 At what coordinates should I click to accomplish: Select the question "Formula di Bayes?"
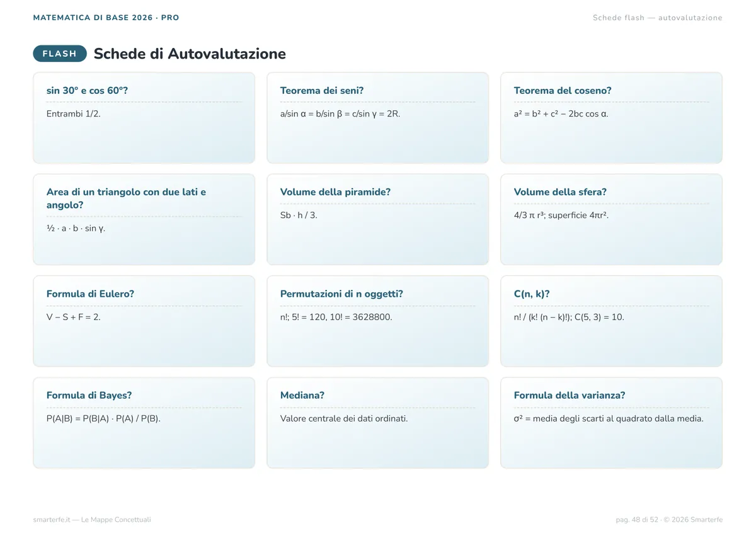click(89, 395)
